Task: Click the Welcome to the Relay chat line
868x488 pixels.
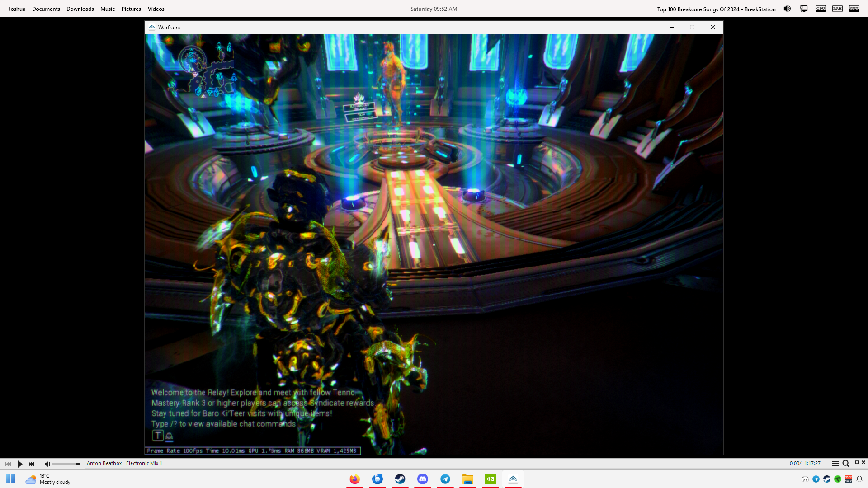Action: point(253,392)
